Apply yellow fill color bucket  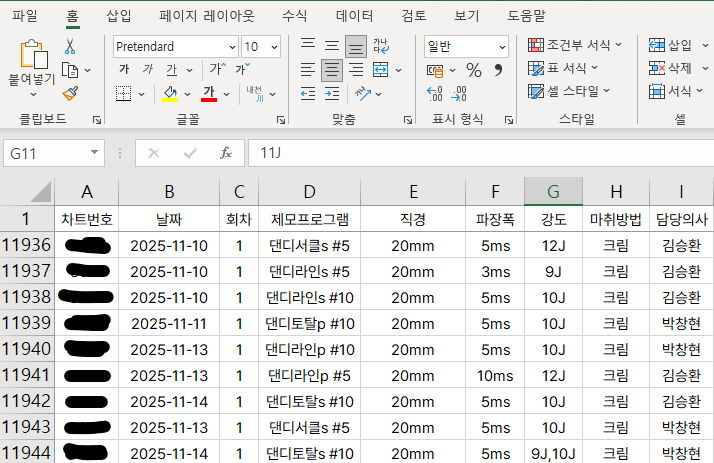(x=170, y=94)
